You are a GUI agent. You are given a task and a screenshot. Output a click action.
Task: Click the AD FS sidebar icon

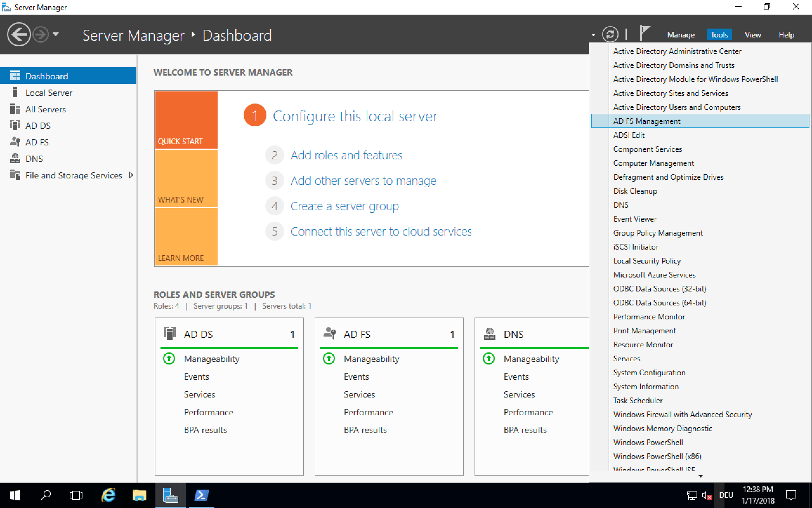15,142
